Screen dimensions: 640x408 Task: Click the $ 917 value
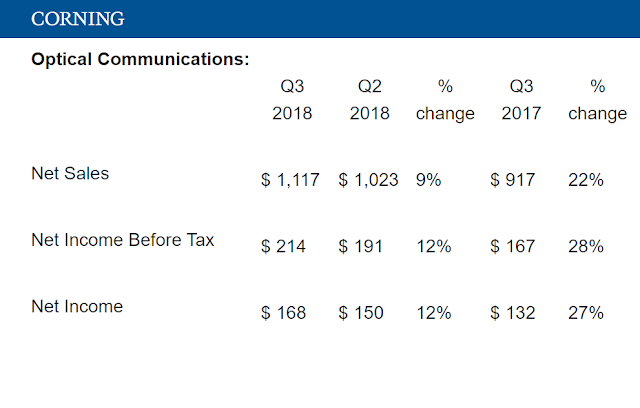coord(513,180)
